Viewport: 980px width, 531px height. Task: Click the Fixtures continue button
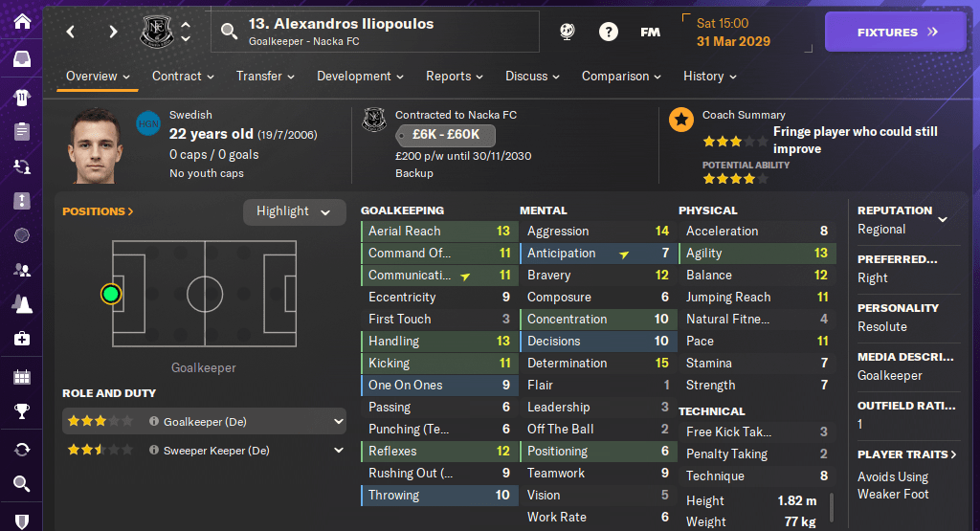click(896, 32)
